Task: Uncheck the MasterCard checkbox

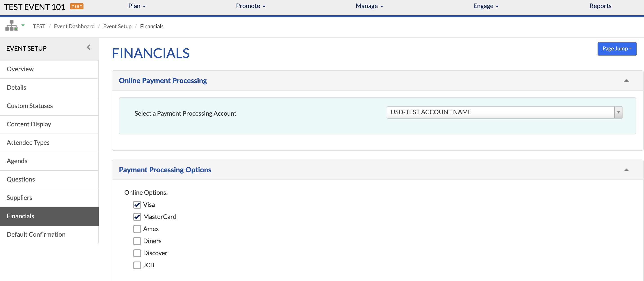Action: (137, 217)
